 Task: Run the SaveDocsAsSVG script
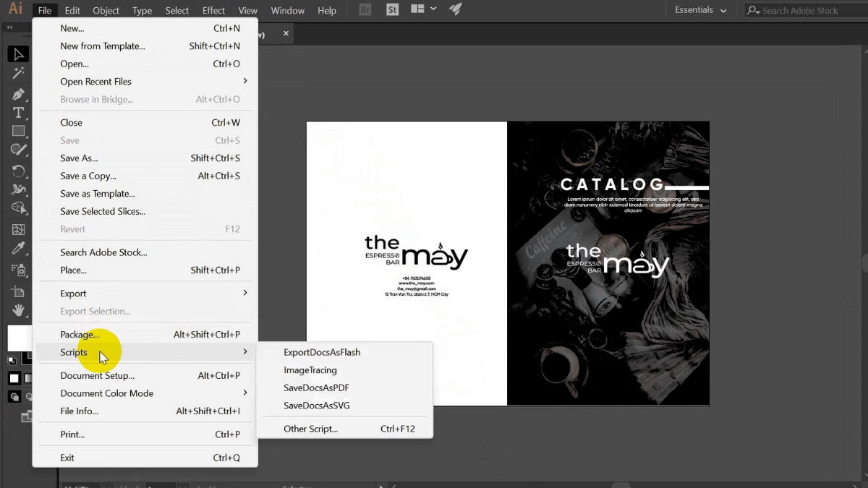(x=345, y=406)
